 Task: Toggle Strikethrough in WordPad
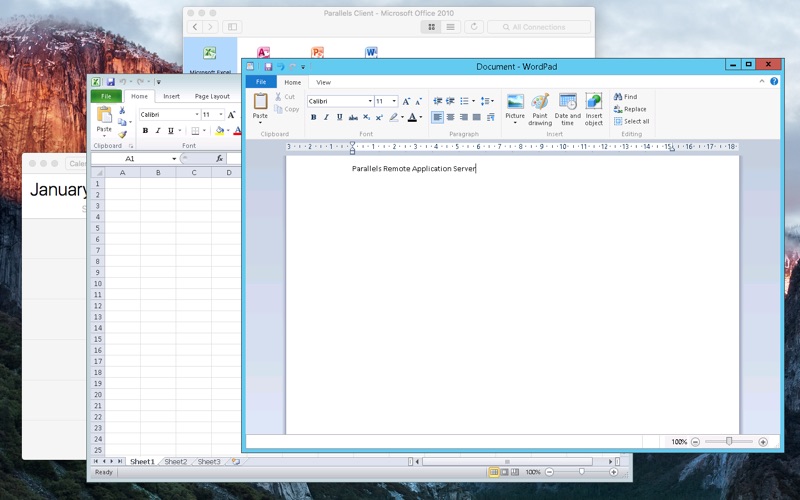[353, 117]
